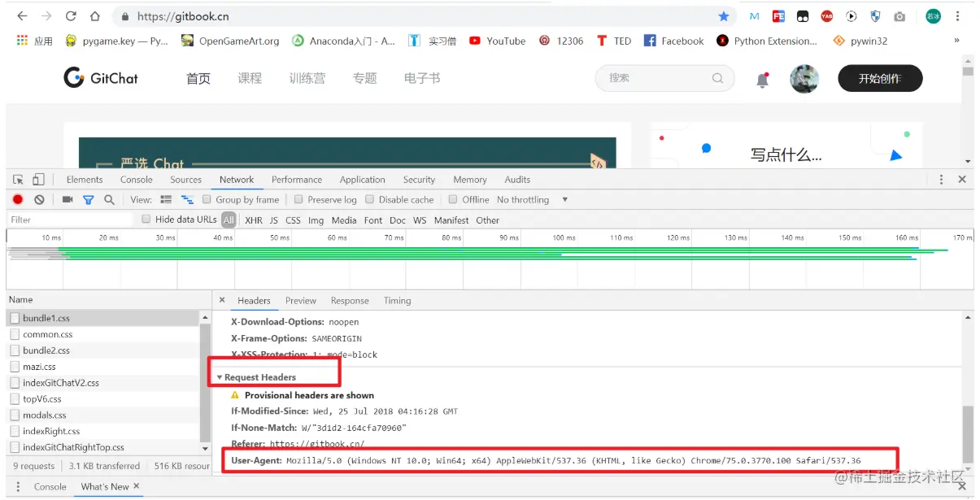Viewport: 980px width, 500px height.
Task: Select the common.css request row
Action: [102, 334]
